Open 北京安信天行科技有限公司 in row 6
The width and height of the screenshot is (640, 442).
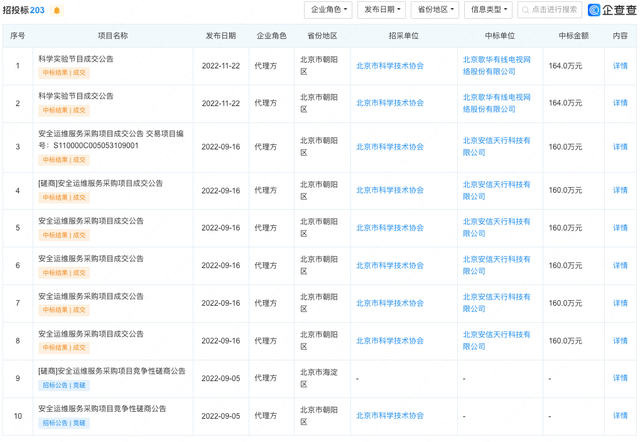(496, 265)
